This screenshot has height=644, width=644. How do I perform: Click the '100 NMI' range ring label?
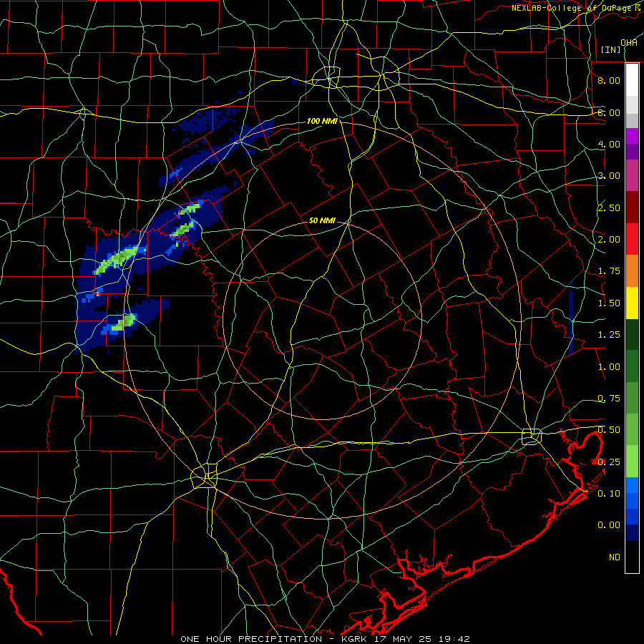[x=321, y=121]
